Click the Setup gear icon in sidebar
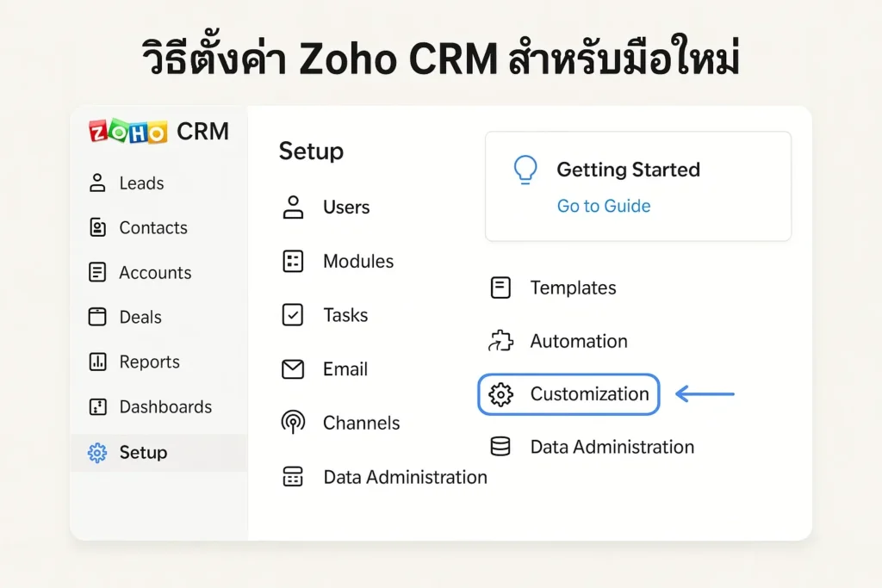882x588 pixels. (98, 453)
